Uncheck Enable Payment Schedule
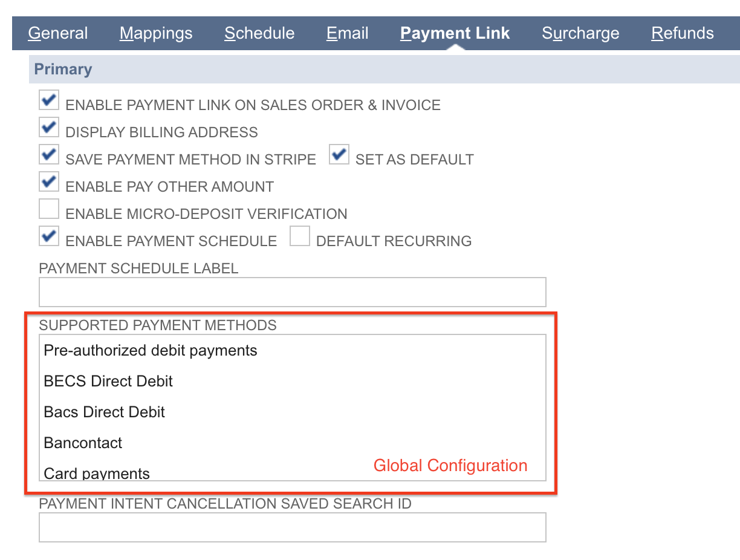Viewport: 740px width, 560px height. pyautogui.click(x=48, y=236)
